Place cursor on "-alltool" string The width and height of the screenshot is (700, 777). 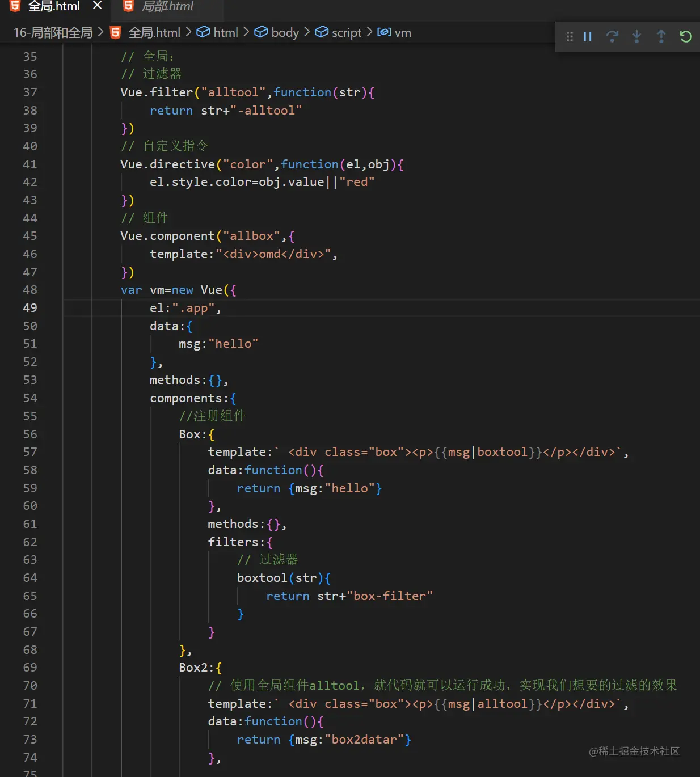266,111
